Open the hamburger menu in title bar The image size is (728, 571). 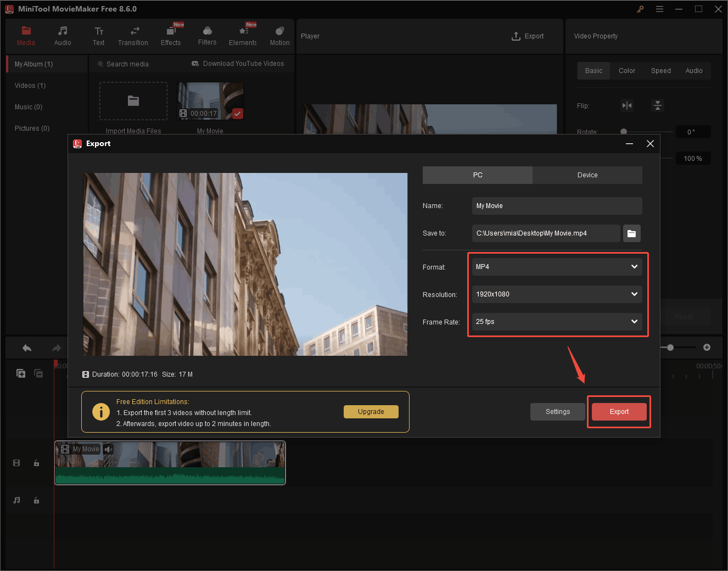click(659, 9)
